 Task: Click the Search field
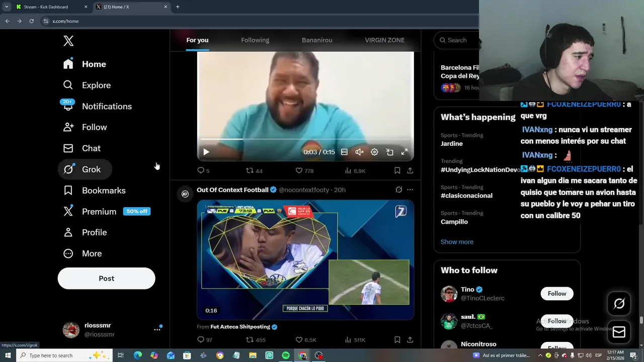(457, 40)
